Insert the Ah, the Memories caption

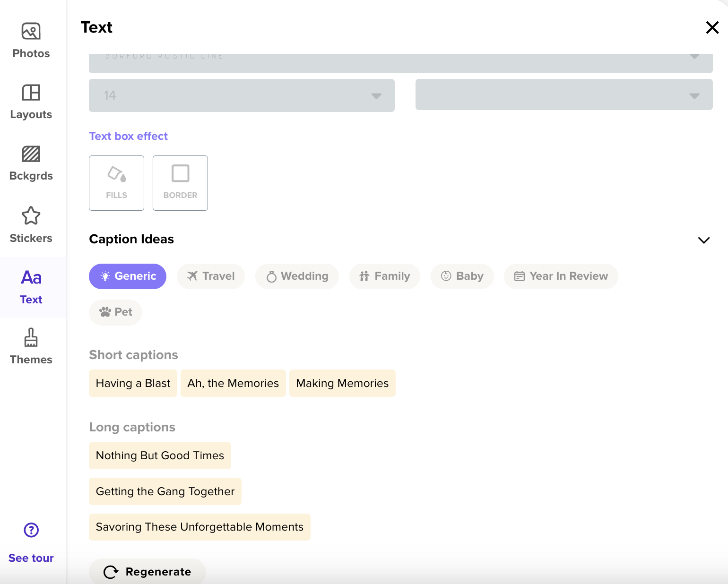pos(233,383)
